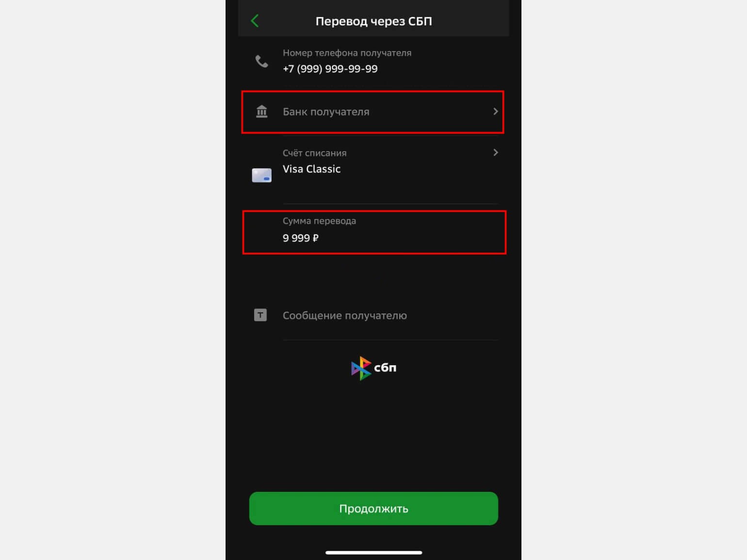Click the message T icon
The height and width of the screenshot is (560, 747).
[x=260, y=315]
